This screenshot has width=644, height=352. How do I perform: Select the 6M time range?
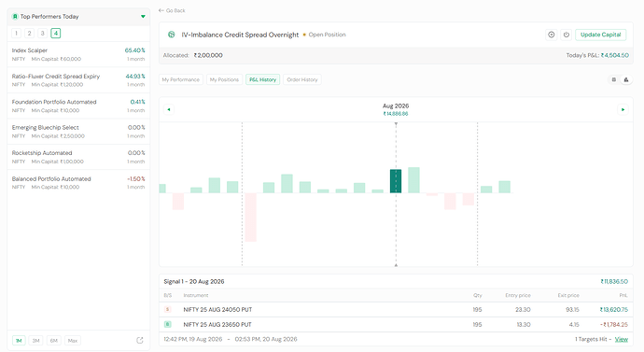pos(54,341)
